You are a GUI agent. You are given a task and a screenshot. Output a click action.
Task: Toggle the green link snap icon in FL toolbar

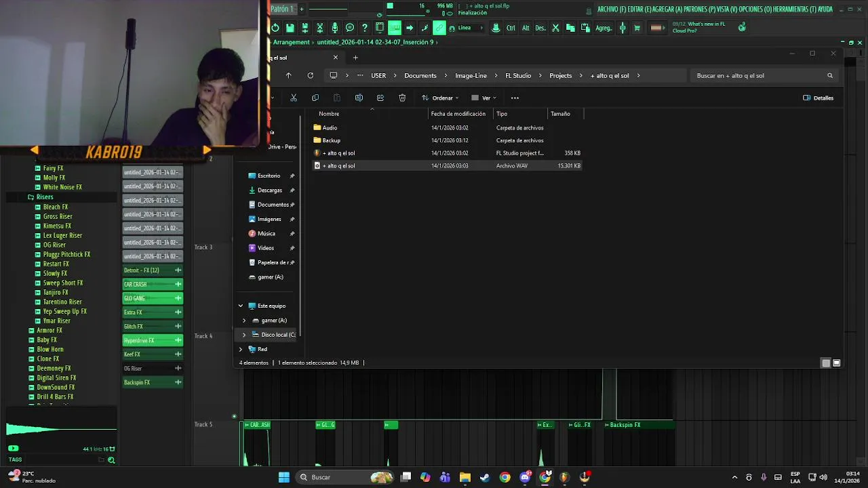click(439, 28)
